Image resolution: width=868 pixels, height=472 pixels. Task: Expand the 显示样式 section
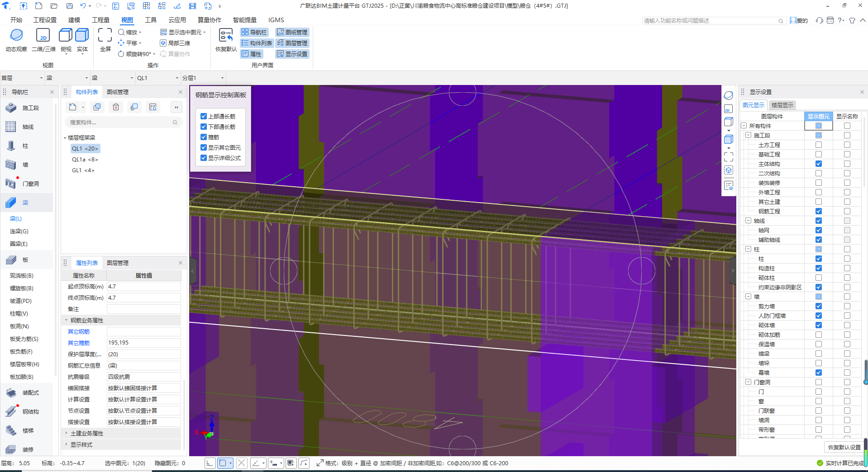pyautogui.click(x=66, y=444)
